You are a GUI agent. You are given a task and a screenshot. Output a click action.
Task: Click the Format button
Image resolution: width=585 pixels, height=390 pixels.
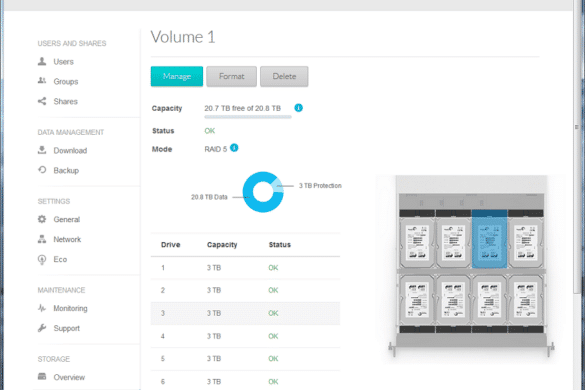point(231,77)
